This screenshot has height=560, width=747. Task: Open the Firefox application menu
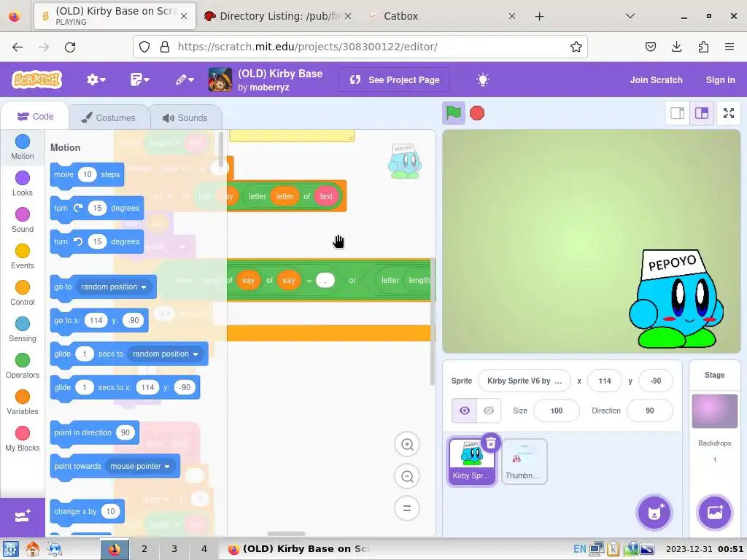pyautogui.click(x=729, y=47)
